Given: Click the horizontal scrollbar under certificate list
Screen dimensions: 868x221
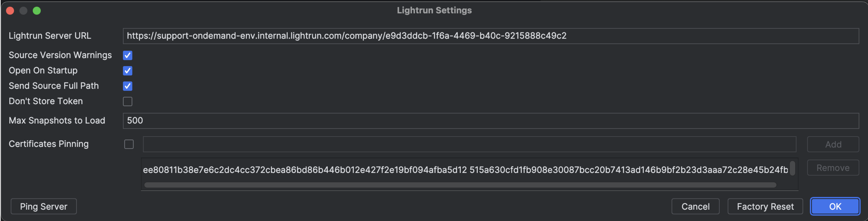Looking at the screenshot, I should click(x=460, y=185).
